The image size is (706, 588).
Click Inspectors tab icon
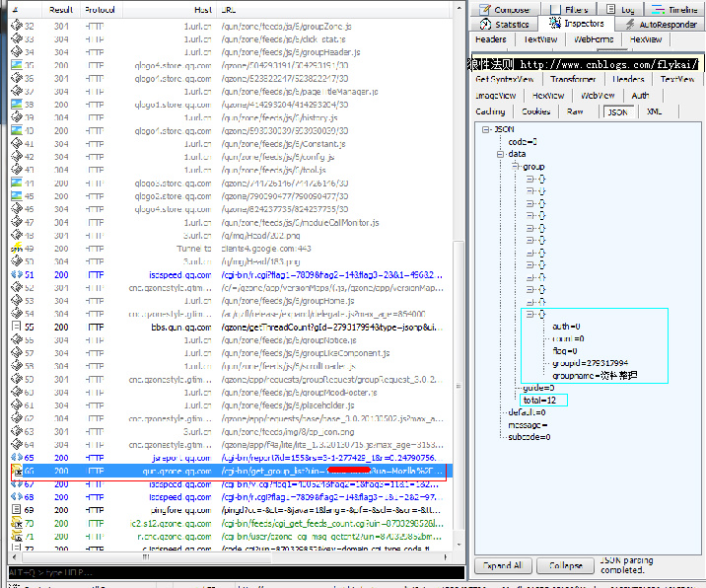555,23
